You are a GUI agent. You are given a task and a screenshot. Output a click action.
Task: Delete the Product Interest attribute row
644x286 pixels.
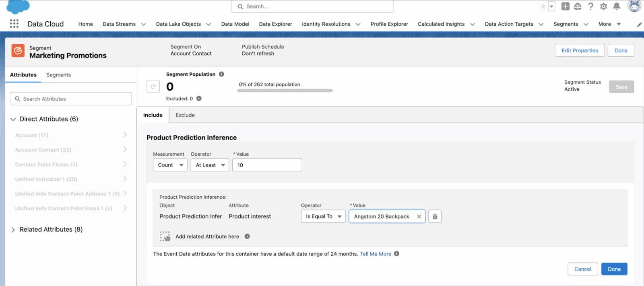pyautogui.click(x=435, y=216)
